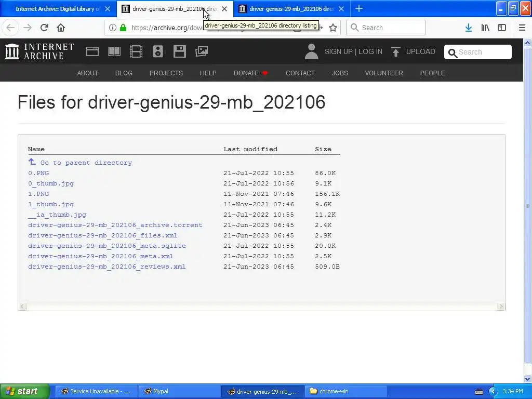Open the _meta.sqlite file link
532x399 pixels.
click(107, 246)
